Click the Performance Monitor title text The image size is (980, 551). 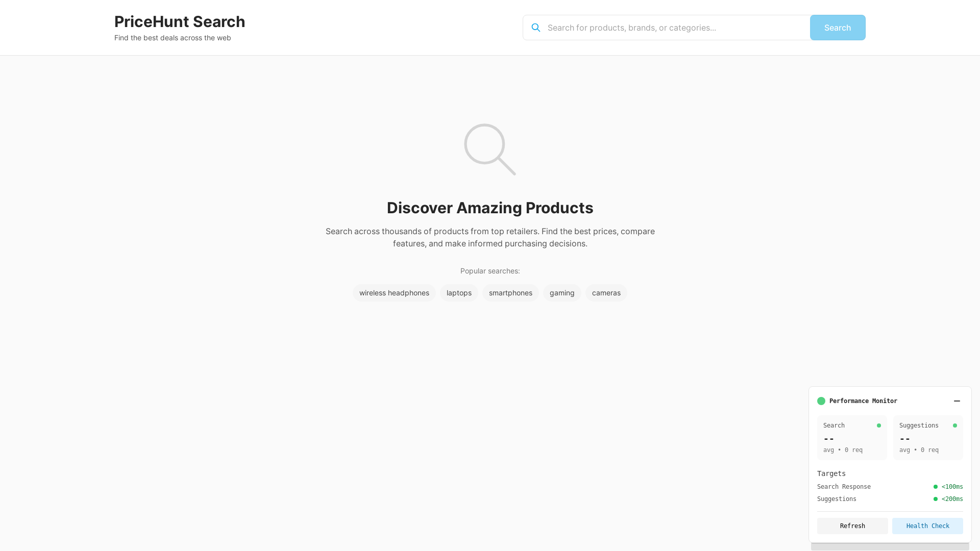point(863,401)
